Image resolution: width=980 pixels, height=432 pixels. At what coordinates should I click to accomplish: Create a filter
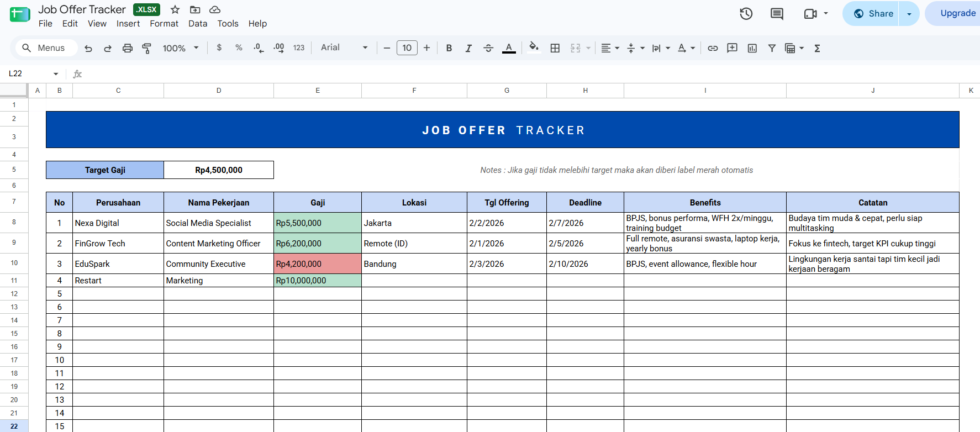[772, 48]
